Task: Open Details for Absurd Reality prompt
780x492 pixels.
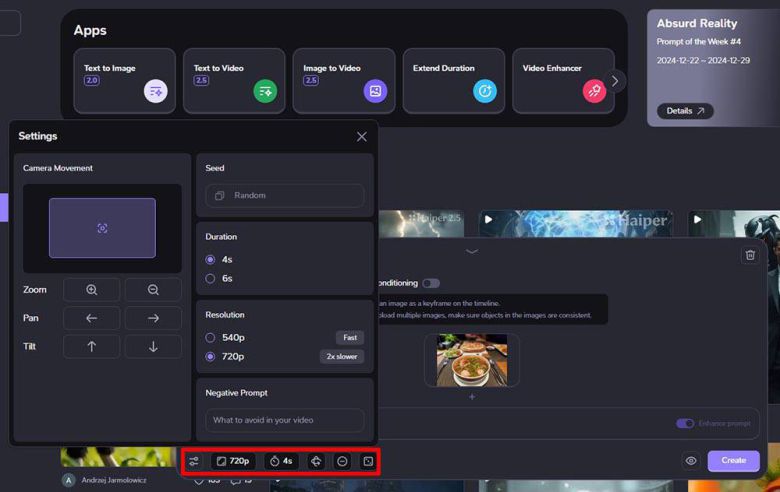Action: click(x=685, y=111)
